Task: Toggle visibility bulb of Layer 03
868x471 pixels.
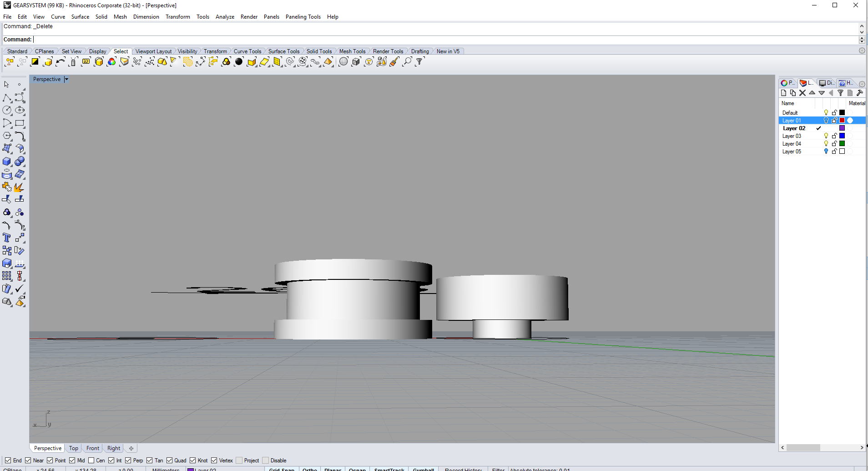Action: coord(826,136)
